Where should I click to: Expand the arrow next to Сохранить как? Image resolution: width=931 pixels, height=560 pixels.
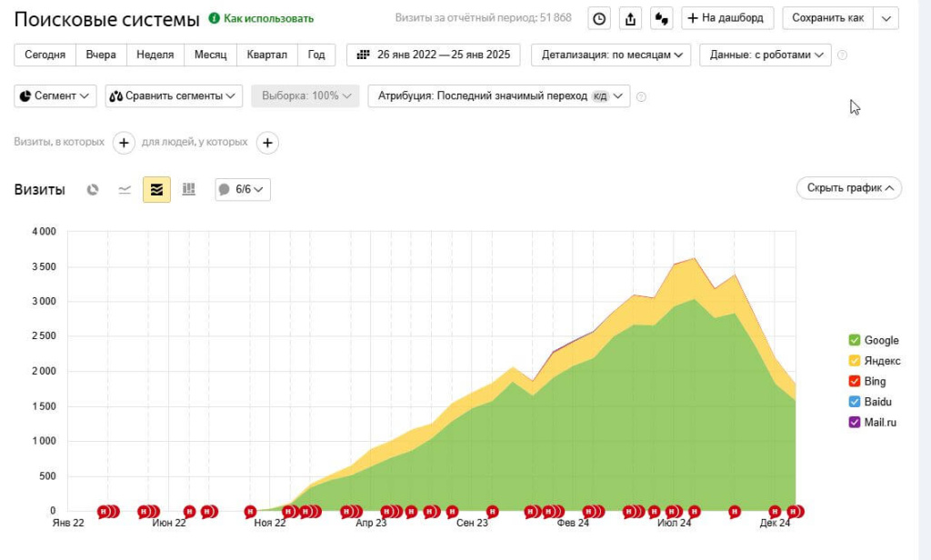[x=886, y=18]
